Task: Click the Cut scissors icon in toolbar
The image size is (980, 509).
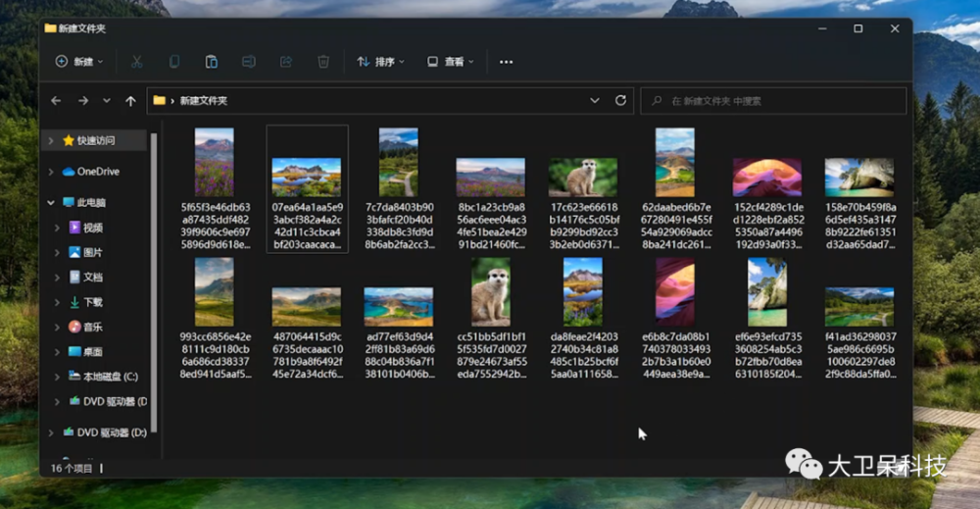Action: click(x=136, y=62)
